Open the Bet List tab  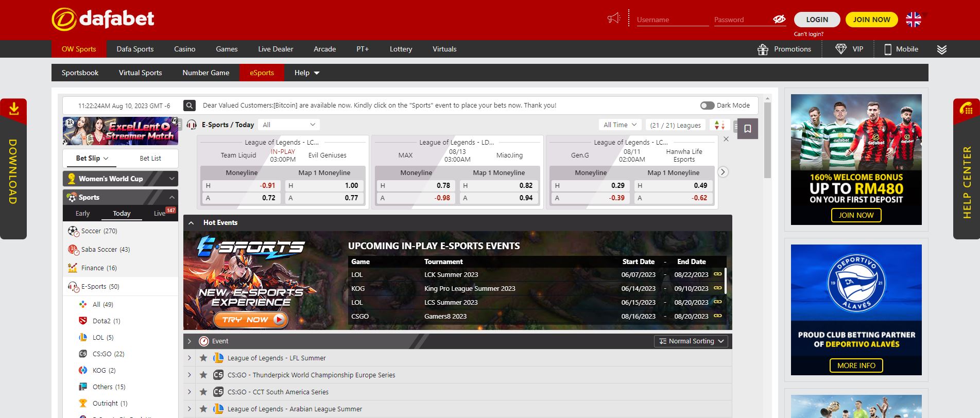click(x=150, y=159)
